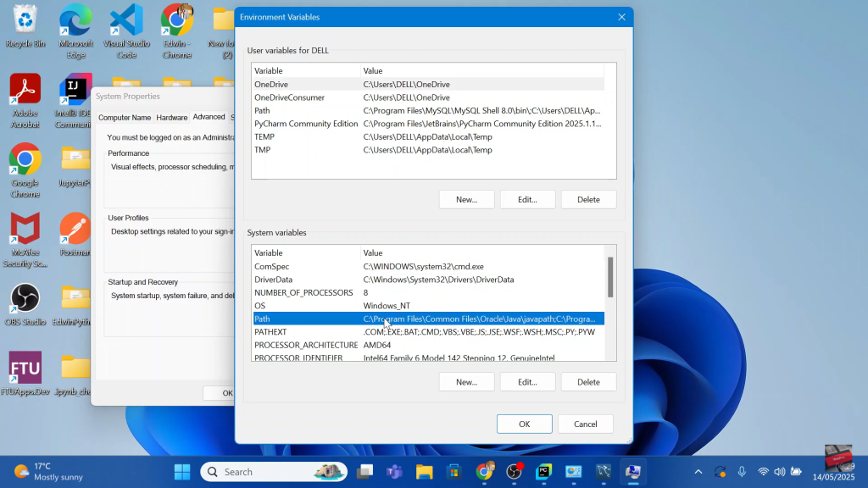Open the System Properties taskbar icon

(632, 472)
